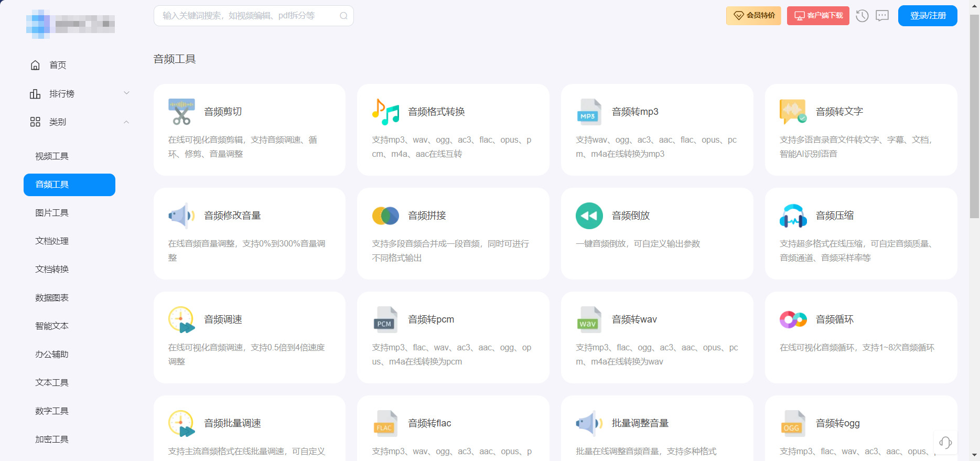Open 文档转换 category
980x461 pixels.
coord(52,270)
